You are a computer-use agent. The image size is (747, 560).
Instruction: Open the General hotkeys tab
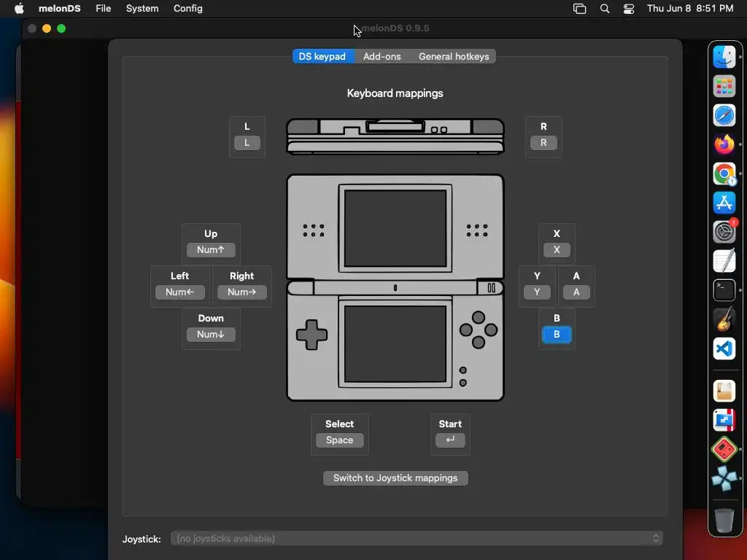point(454,56)
